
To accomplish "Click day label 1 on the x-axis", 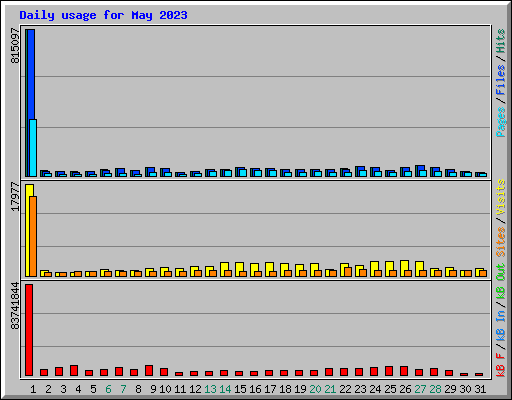I will (33, 389).
